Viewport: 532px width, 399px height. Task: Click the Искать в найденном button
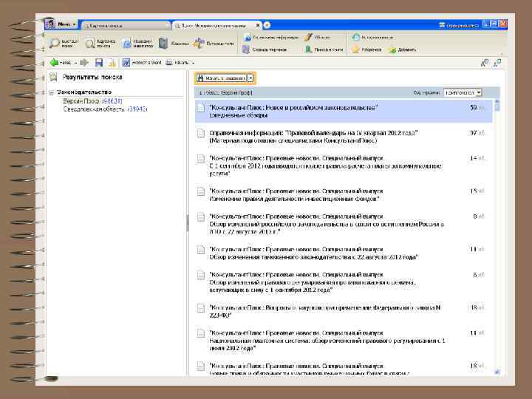(221, 78)
